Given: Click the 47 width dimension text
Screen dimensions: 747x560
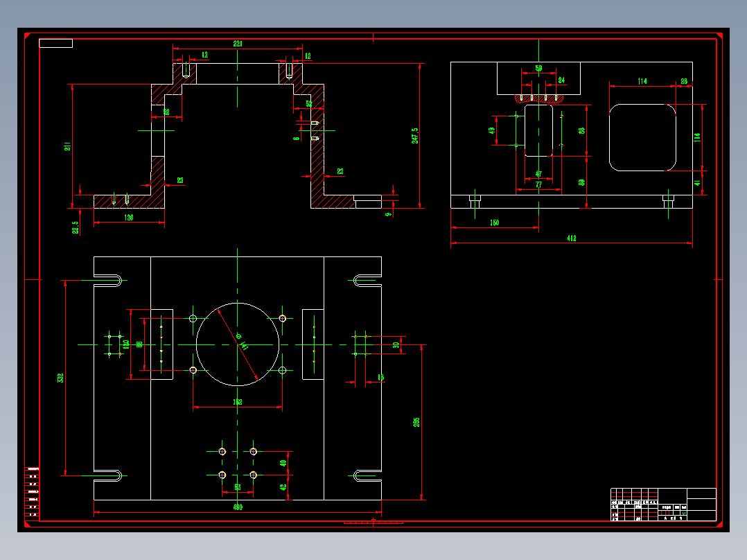Looking at the screenshot, I should (538, 174).
